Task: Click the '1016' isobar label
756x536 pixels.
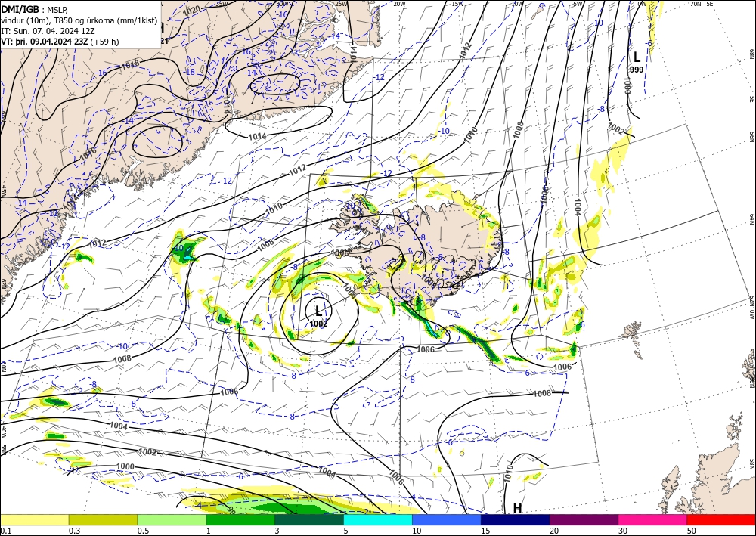Action: (x=87, y=153)
